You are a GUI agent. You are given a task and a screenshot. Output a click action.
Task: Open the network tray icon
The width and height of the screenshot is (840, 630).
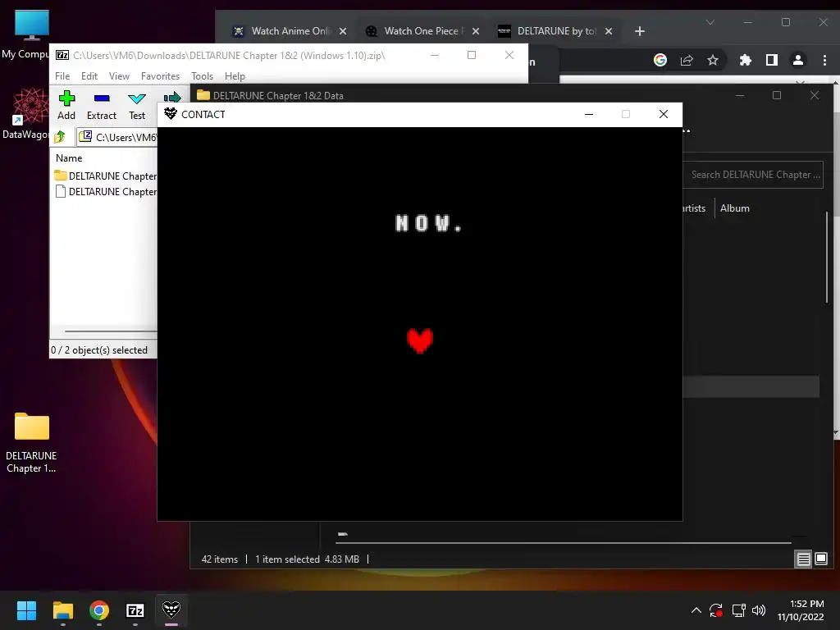pyautogui.click(x=739, y=610)
